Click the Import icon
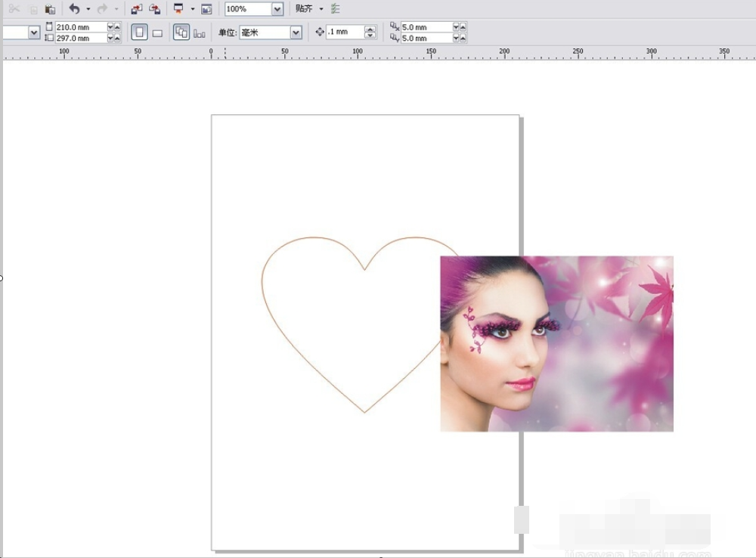Viewport: 756px width, 558px height. tap(136, 8)
